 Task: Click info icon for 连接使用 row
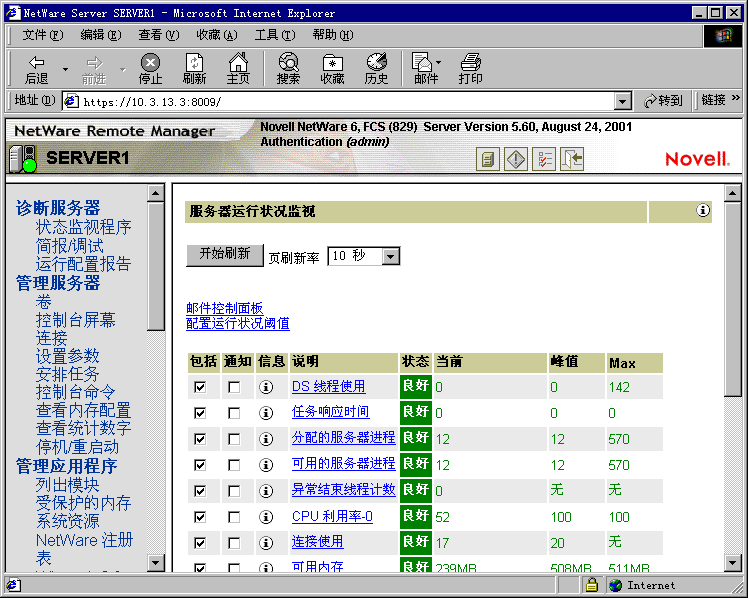click(266, 543)
